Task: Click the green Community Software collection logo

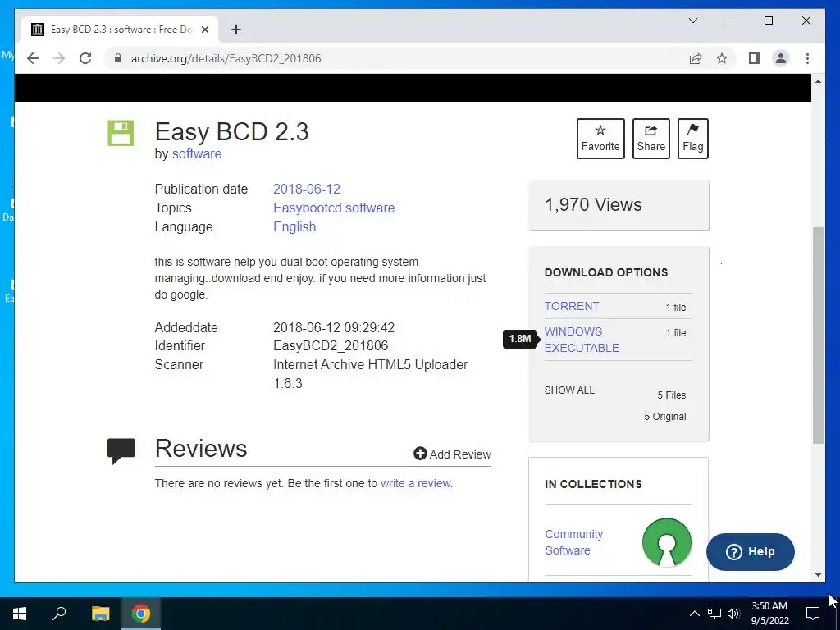Action: [666, 542]
